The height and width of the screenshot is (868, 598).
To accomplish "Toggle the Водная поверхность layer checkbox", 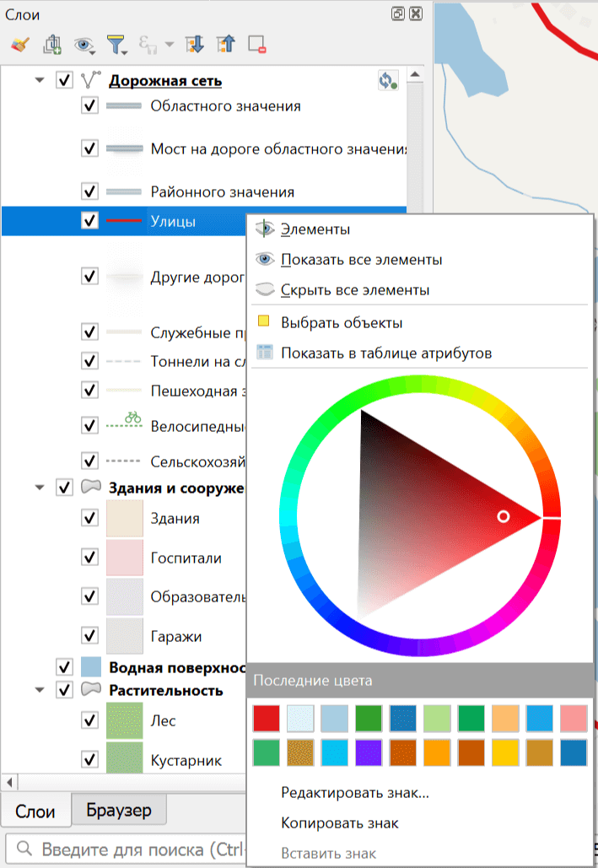I will tap(64, 667).
